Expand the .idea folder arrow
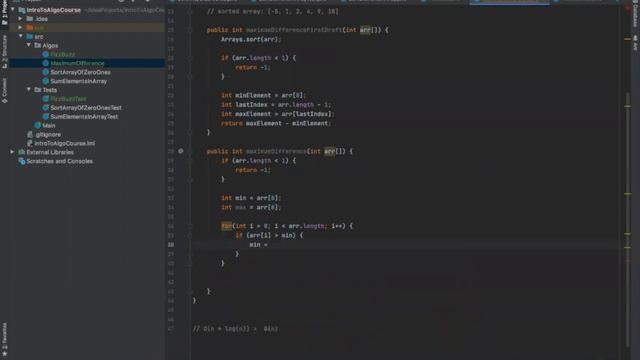Image resolution: width=640 pixels, height=360 pixels. pos(20,18)
